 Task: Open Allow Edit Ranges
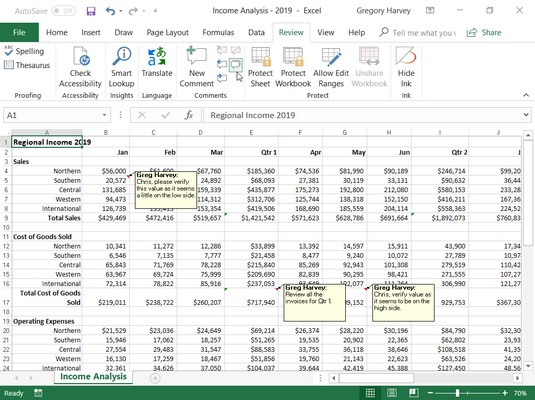[331, 67]
